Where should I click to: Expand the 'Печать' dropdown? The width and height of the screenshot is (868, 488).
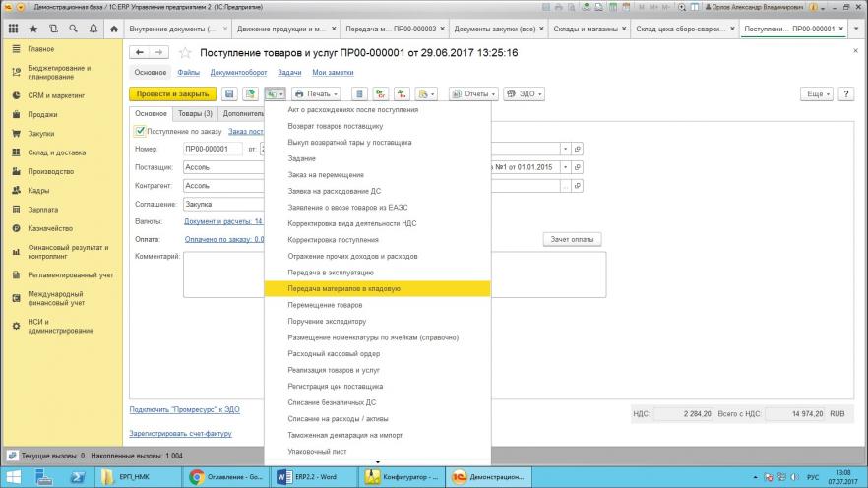(316, 93)
